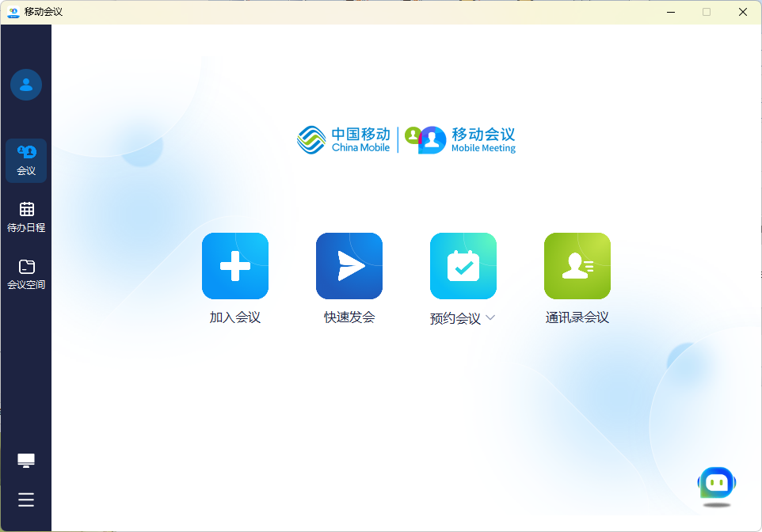This screenshot has height=532, width=762.
Task: Click the 通讯录会议 text label
Action: tap(577, 317)
